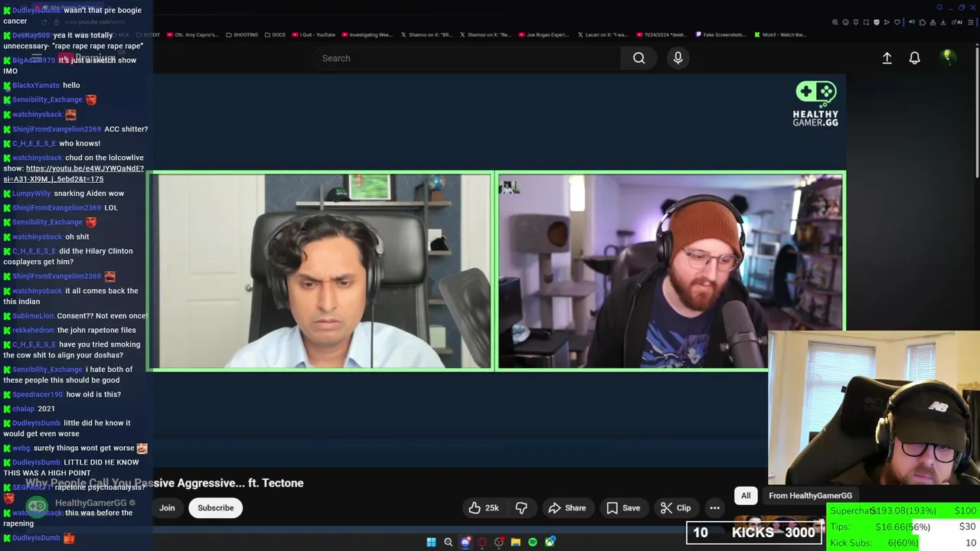Click username 'BlackxYamato' in chat
980x551 pixels.
[x=36, y=86]
